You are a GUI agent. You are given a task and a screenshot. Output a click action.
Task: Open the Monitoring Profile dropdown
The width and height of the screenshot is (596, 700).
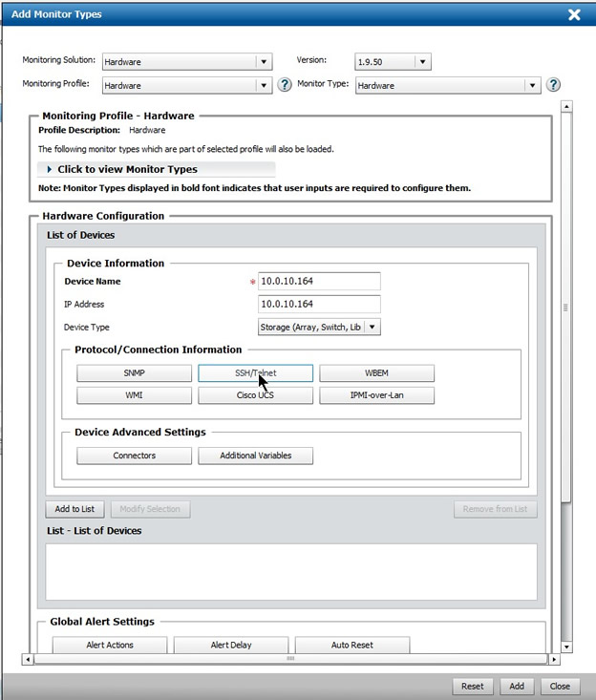264,85
